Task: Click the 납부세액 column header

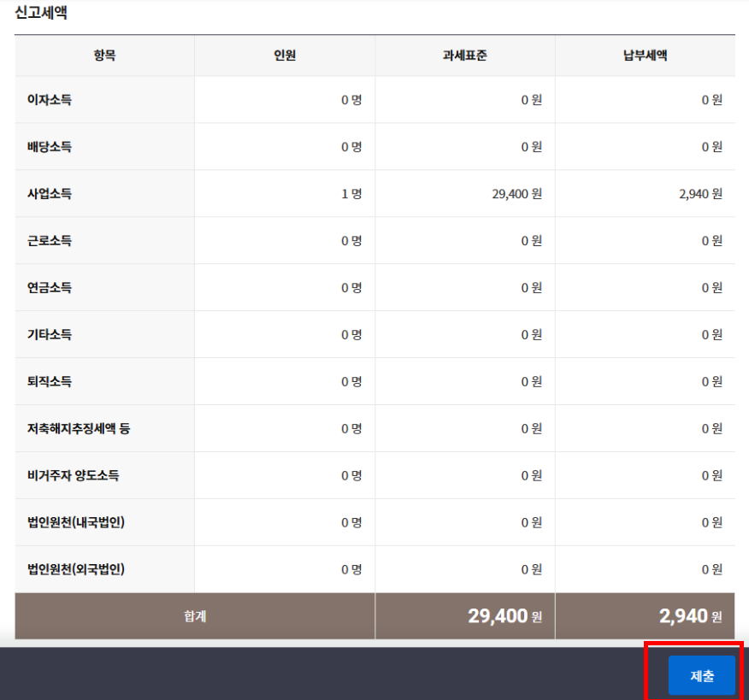Action: (645, 56)
